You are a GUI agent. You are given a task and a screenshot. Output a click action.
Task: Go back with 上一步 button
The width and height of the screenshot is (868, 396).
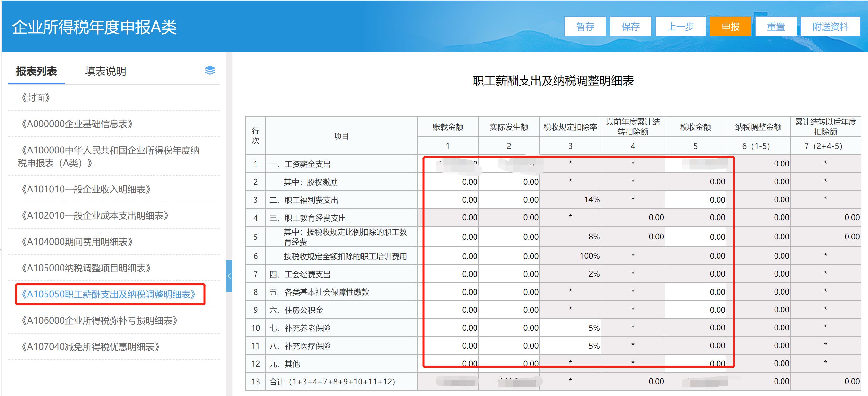pos(680,26)
